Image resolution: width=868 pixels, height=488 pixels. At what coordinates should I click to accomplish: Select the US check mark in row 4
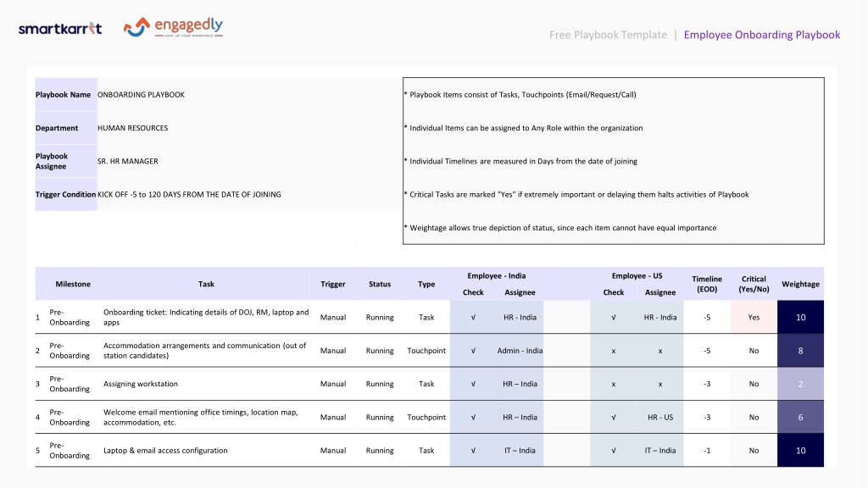pos(614,417)
